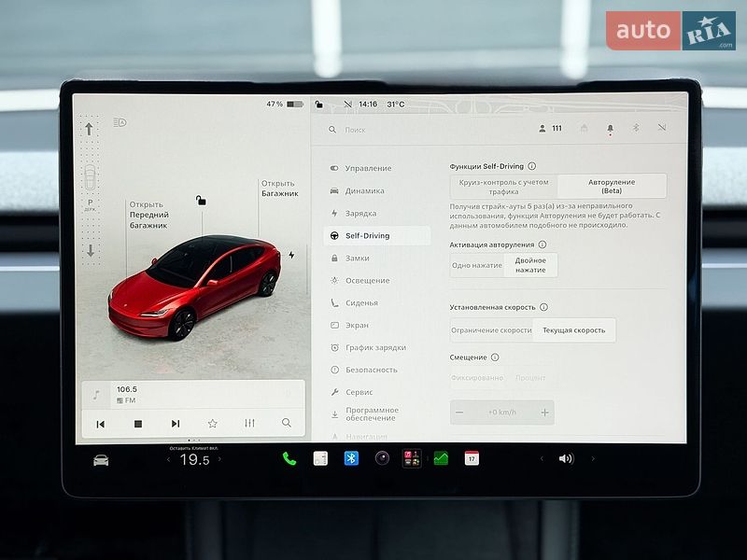This screenshot has height=560, width=747.
Task: Tap the no-signal connectivity icon in header
Action: (x=662, y=128)
